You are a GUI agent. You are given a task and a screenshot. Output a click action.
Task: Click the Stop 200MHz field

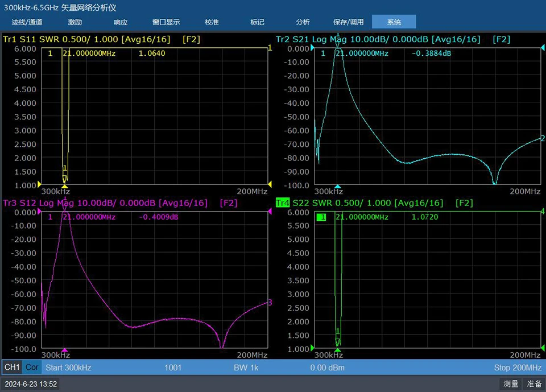[518, 368]
